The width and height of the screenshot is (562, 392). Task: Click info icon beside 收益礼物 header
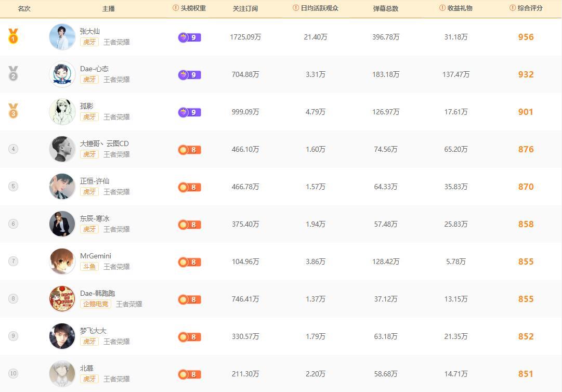(442, 8)
